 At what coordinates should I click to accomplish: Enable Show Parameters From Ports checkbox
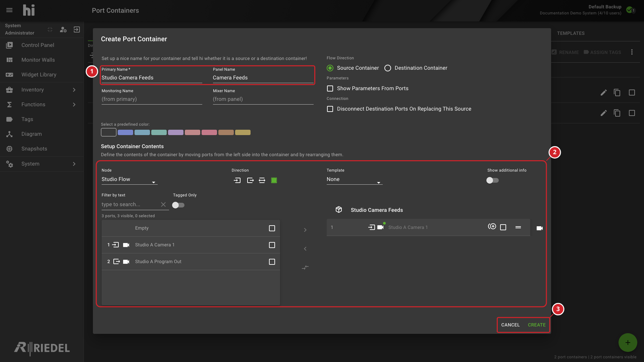click(x=330, y=88)
